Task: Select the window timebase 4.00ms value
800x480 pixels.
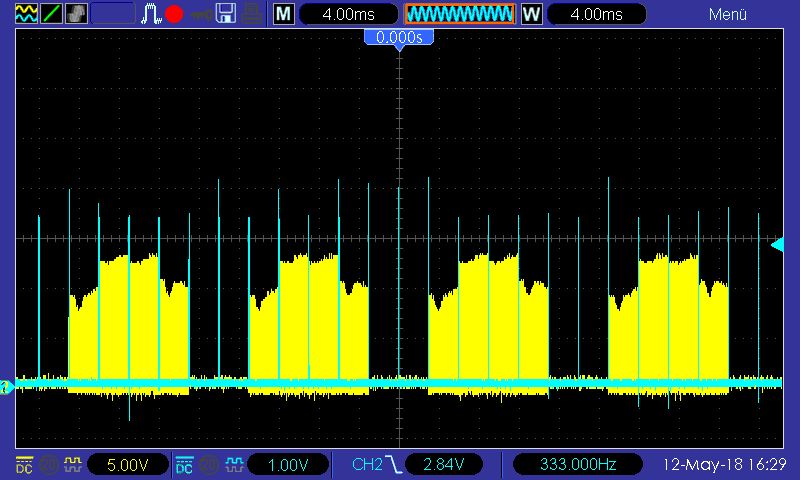Action: click(594, 14)
